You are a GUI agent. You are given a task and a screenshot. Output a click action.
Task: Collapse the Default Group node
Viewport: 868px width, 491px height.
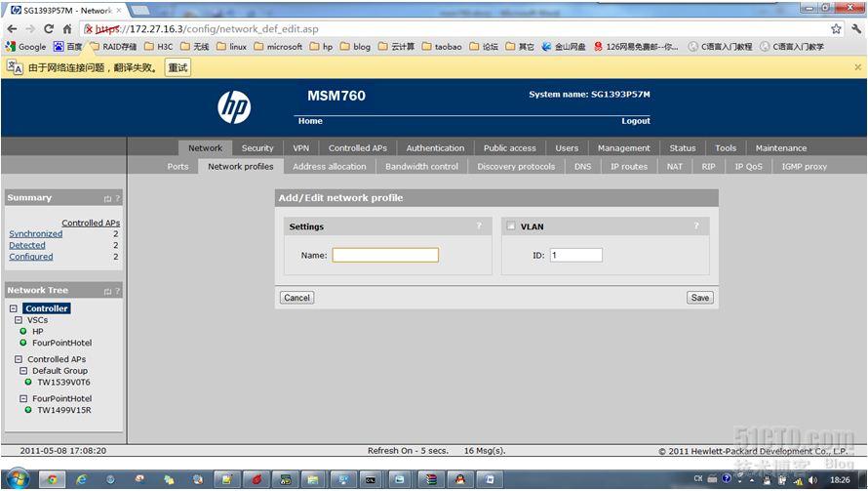click(23, 371)
